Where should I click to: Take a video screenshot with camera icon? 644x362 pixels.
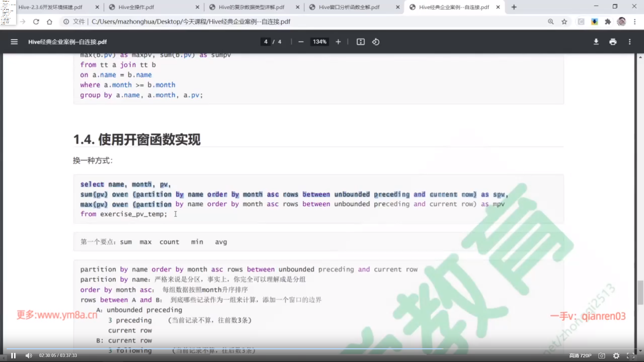(x=602, y=356)
